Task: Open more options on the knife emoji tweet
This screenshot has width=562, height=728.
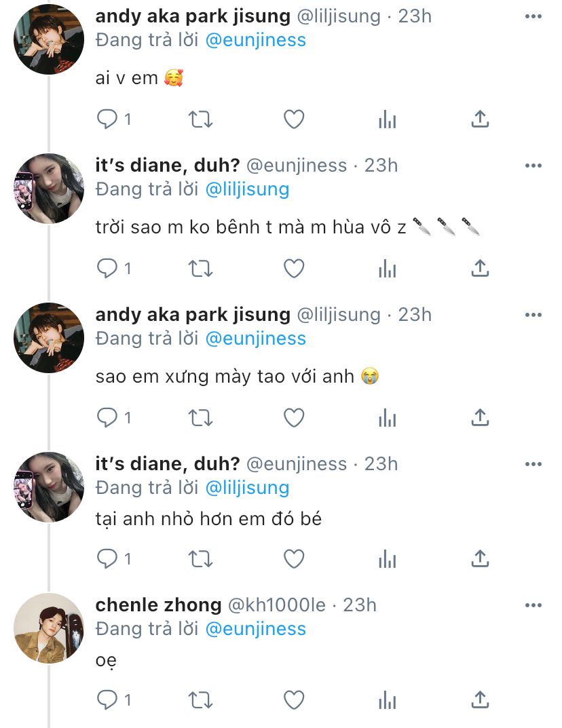Action: pyautogui.click(x=533, y=165)
